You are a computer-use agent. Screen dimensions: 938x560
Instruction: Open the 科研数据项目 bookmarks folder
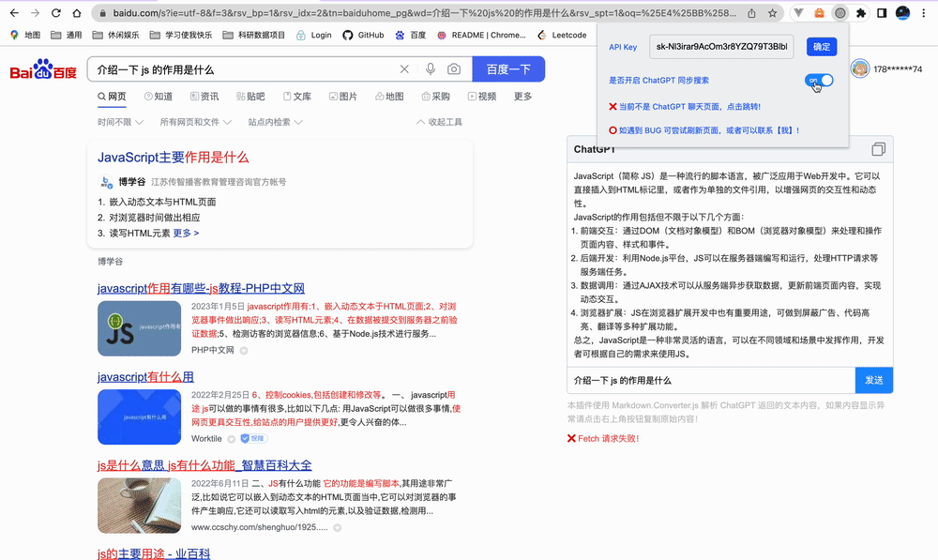[253, 36]
